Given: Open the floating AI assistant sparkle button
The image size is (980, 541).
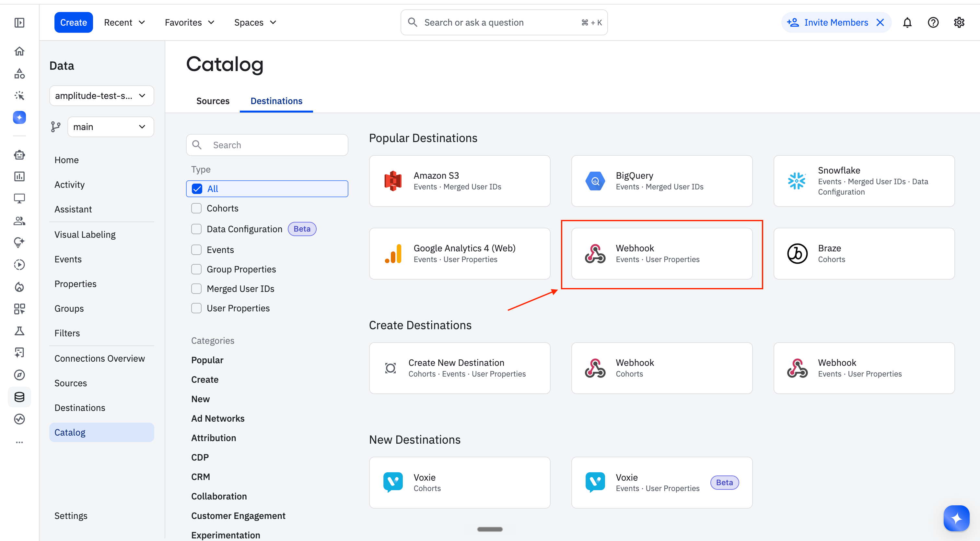Looking at the screenshot, I should coord(956,518).
